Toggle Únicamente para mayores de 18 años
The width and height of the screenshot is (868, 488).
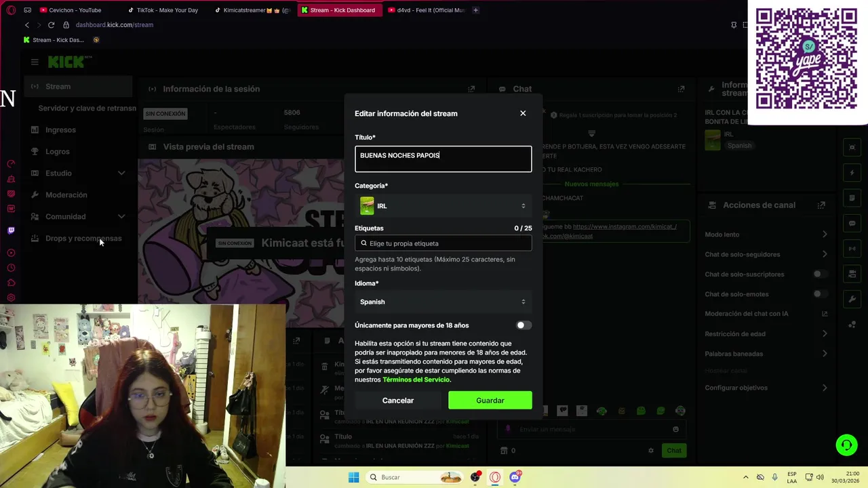pyautogui.click(x=524, y=325)
